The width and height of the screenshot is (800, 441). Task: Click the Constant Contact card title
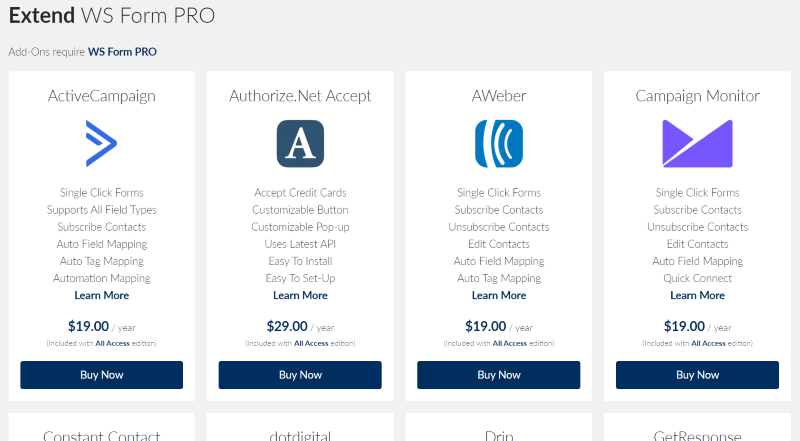(x=102, y=435)
